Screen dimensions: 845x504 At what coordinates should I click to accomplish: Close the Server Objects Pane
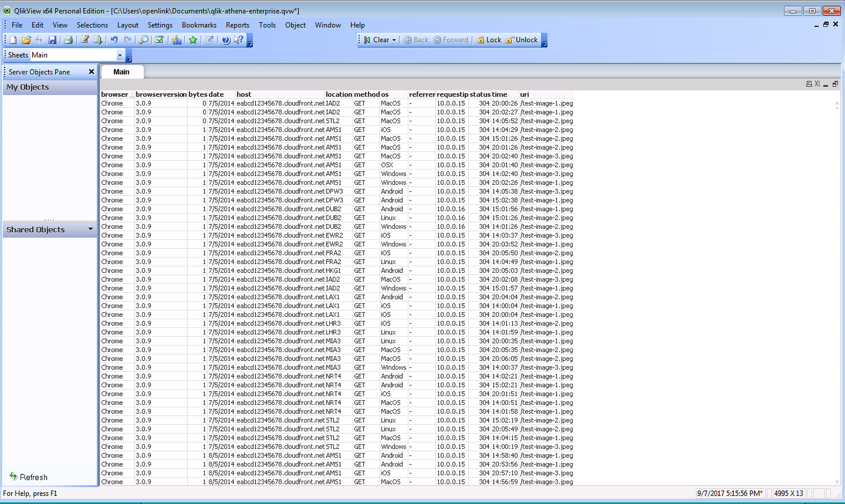coord(92,72)
